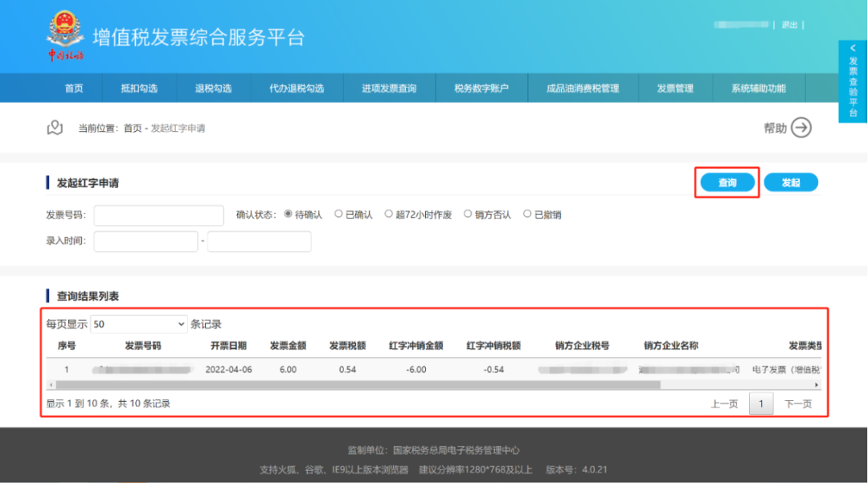Click the 发票号码 input field

[x=158, y=215]
